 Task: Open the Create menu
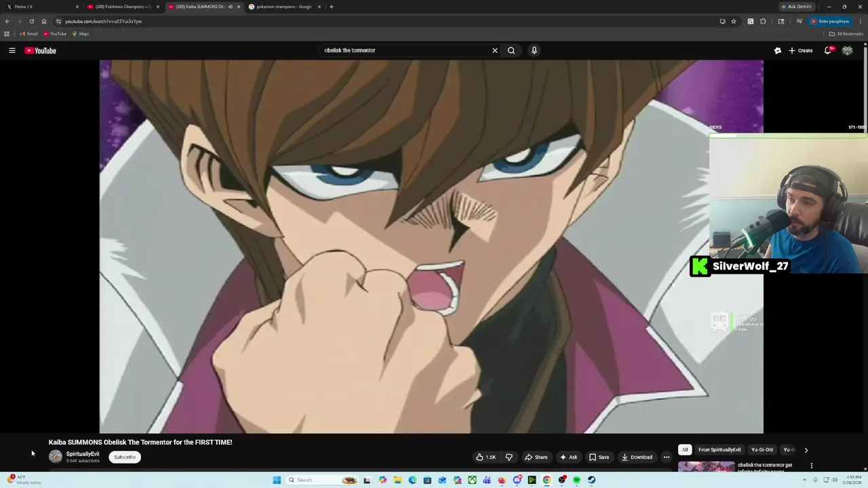pos(801,50)
